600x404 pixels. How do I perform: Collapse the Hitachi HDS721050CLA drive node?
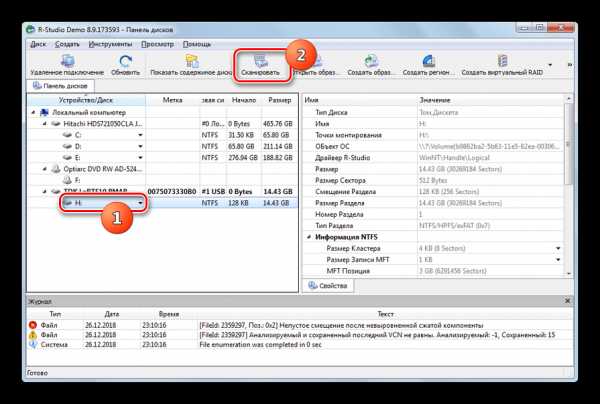click(45, 124)
